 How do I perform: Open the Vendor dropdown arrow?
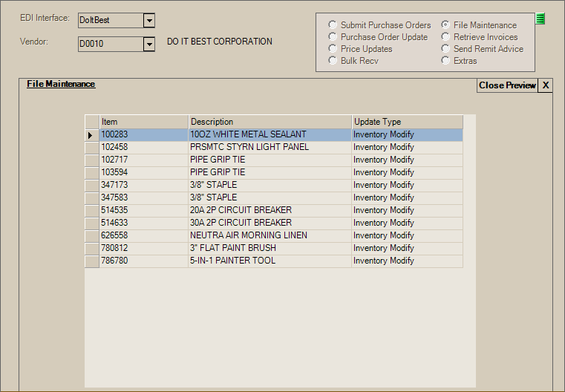148,45
